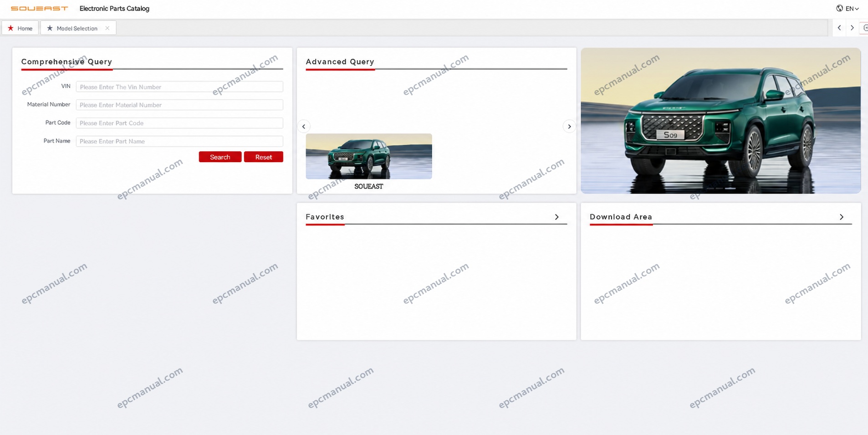Click the Download Area heading
The width and height of the screenshot is (868, 435).
coord(621,217)
